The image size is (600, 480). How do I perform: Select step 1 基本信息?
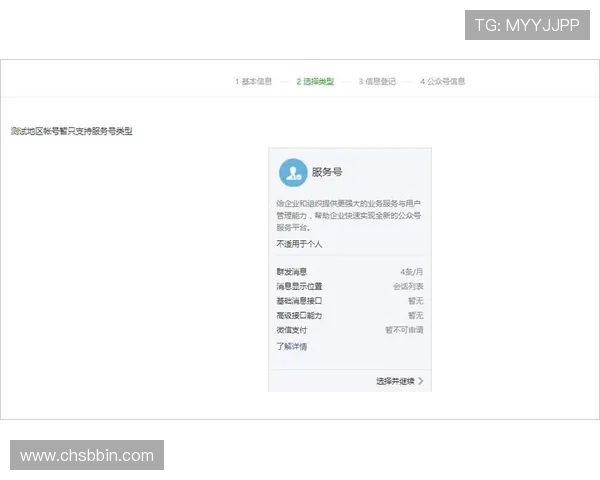point(254,81)
